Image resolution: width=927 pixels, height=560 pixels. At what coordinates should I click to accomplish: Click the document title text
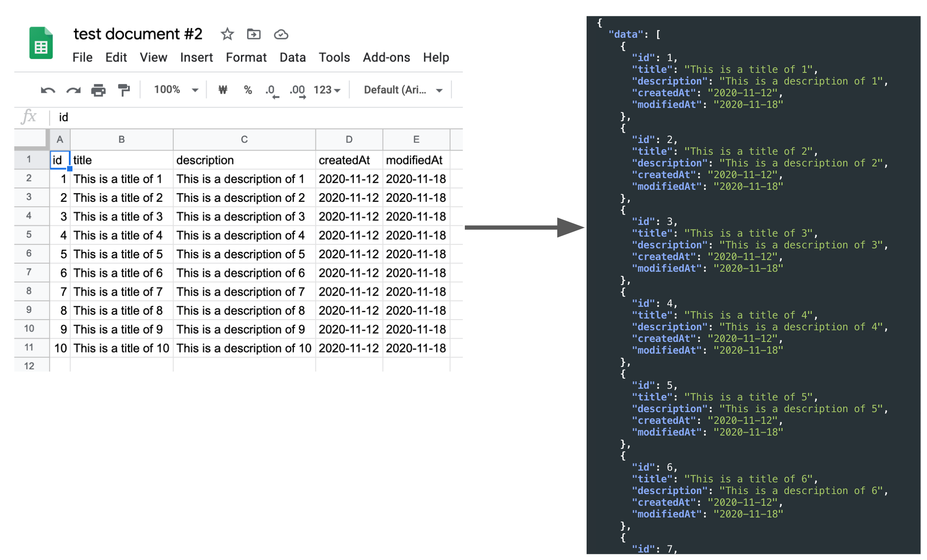(138, 34)
